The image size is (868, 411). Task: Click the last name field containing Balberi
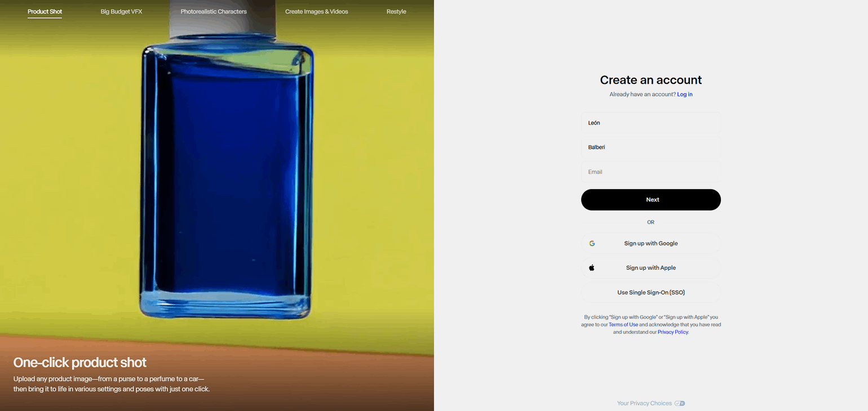(x=651, y=148)
